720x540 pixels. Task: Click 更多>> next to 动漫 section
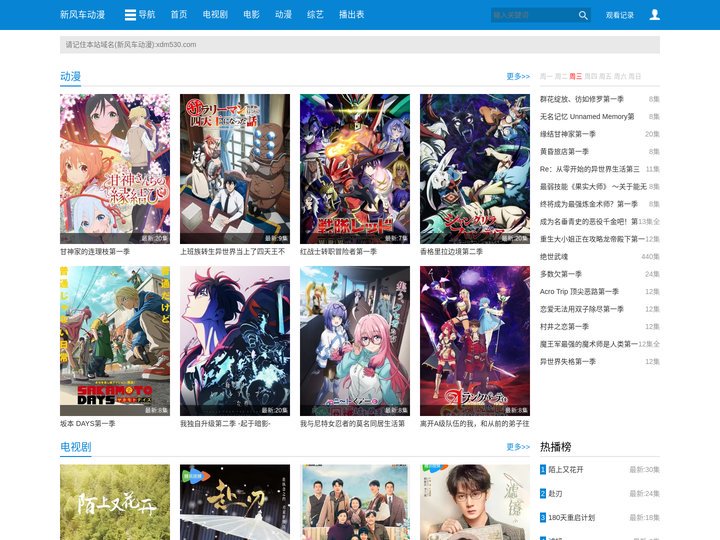pyautogui.click(x=518, y=76)
